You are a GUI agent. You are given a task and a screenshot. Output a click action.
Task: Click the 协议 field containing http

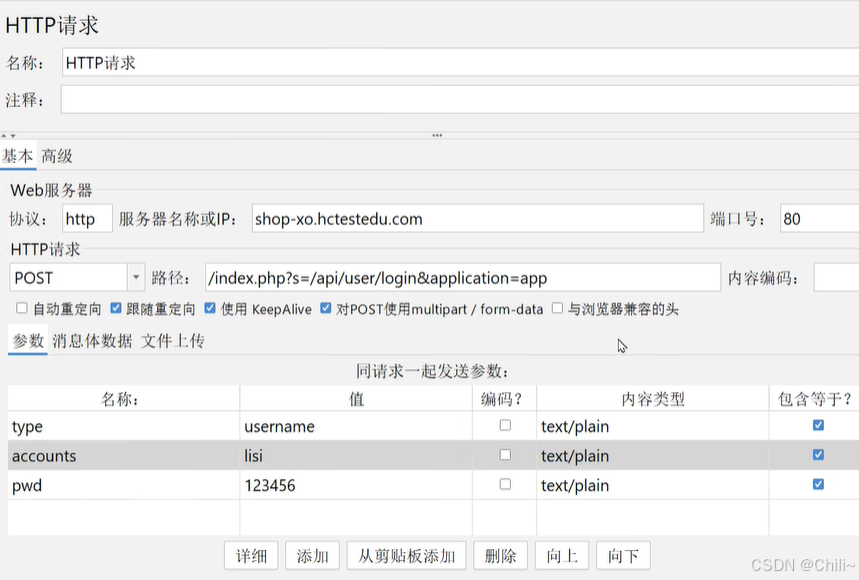pos(88,219)
